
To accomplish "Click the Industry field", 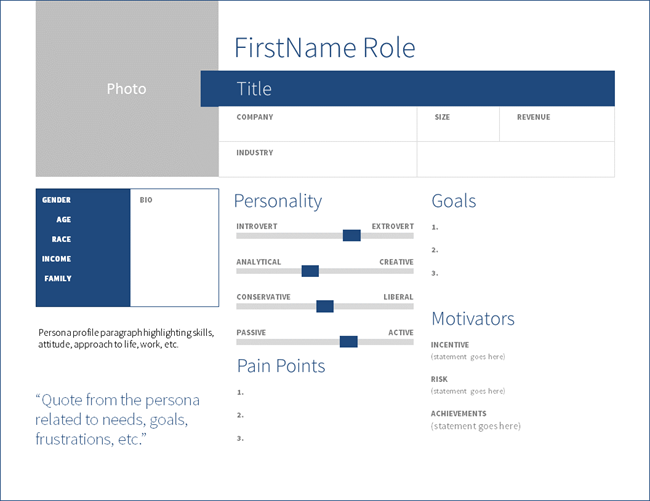I will [317, 159].
